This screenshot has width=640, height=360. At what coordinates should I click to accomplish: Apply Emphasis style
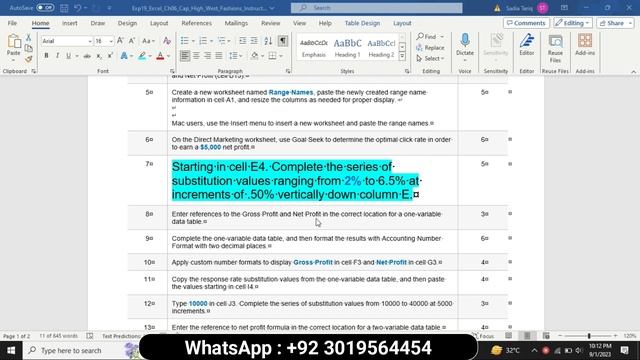coord(313,48)
